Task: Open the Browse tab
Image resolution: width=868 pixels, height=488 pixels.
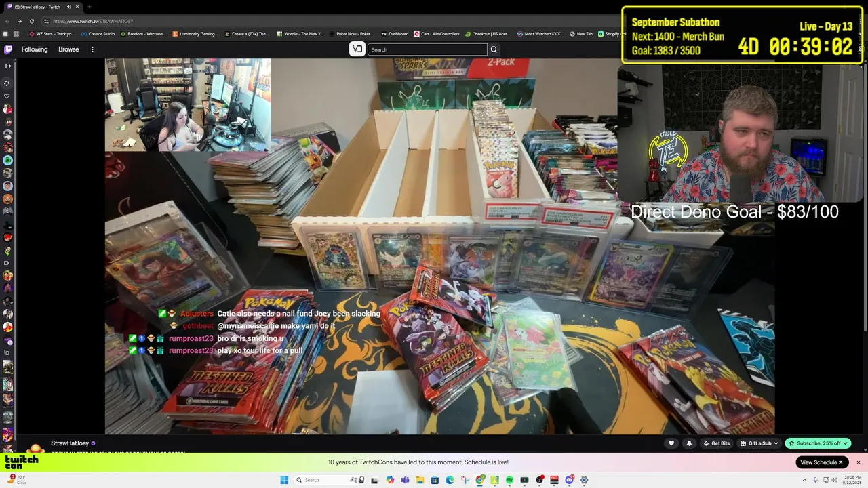Action: [68, 49]
